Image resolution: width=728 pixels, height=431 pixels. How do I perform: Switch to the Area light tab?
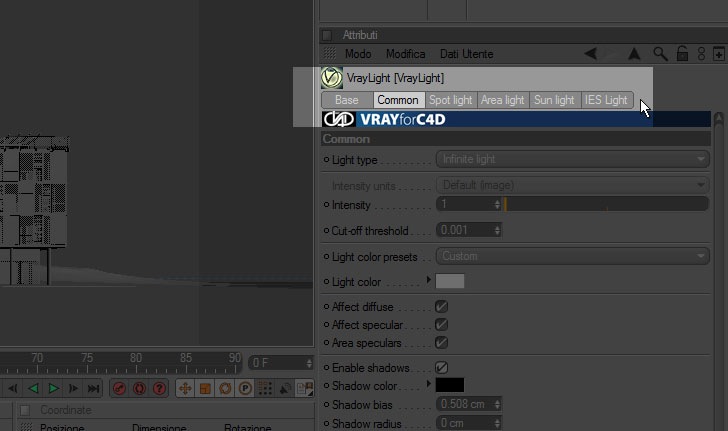coord(503,100)
